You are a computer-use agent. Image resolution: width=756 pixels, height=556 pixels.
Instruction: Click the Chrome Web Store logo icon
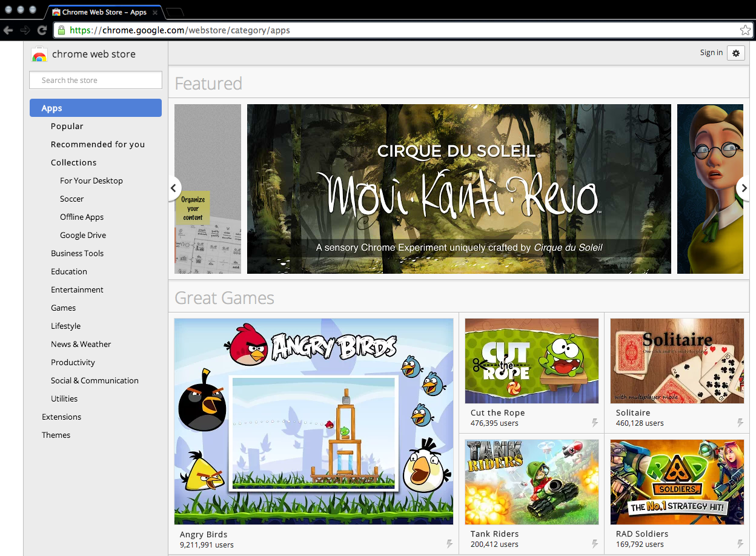tap(39, 55)
